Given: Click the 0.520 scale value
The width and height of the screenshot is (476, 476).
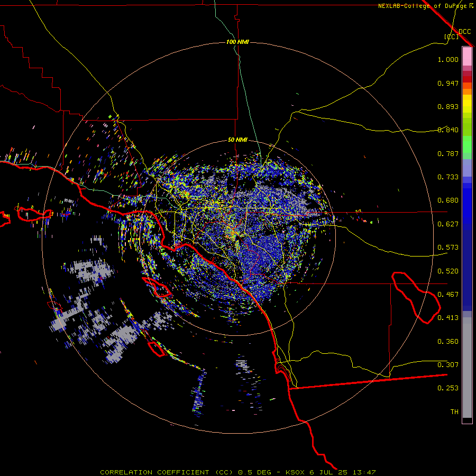Looking at the screenshot, I should tap(448, 271).
